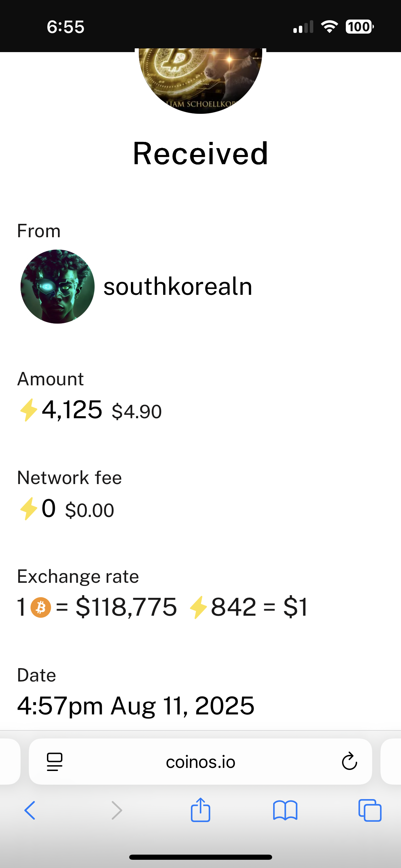Click the $118,775 exchange rate value
The height and width of the screenshot is (868, 401).
pos(126,607)
